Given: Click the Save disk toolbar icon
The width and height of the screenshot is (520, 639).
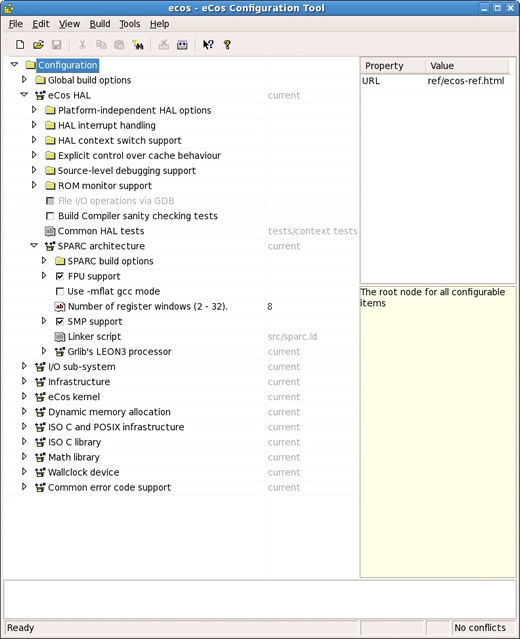Looking at the screenshot, I should coord(57,44).
